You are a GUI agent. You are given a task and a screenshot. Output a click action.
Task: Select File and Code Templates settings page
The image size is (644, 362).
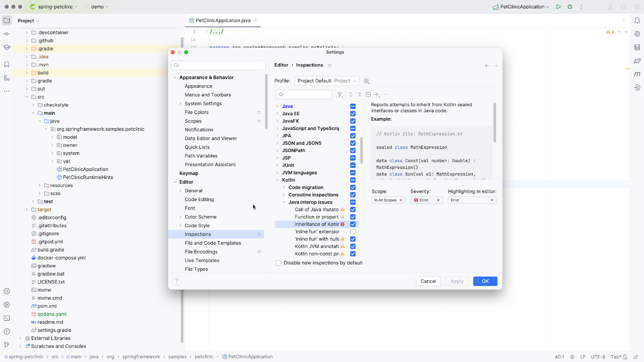click(213, 243)
